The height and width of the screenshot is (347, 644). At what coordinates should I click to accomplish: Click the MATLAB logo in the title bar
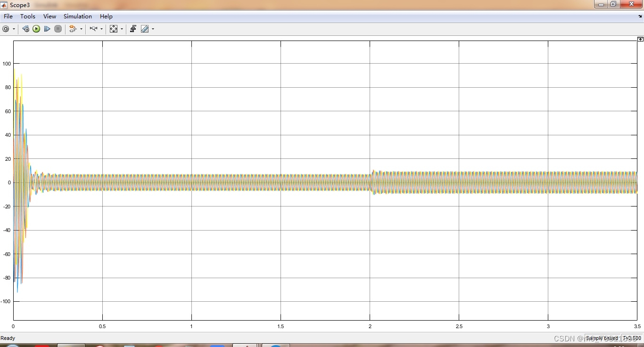4,5
